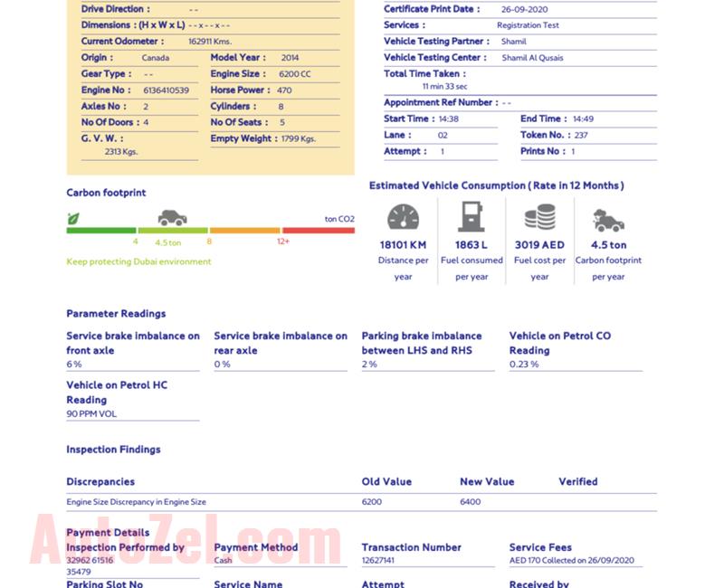Select the Parameter Readings heading
724x588 pixels.
pos(116,314)
